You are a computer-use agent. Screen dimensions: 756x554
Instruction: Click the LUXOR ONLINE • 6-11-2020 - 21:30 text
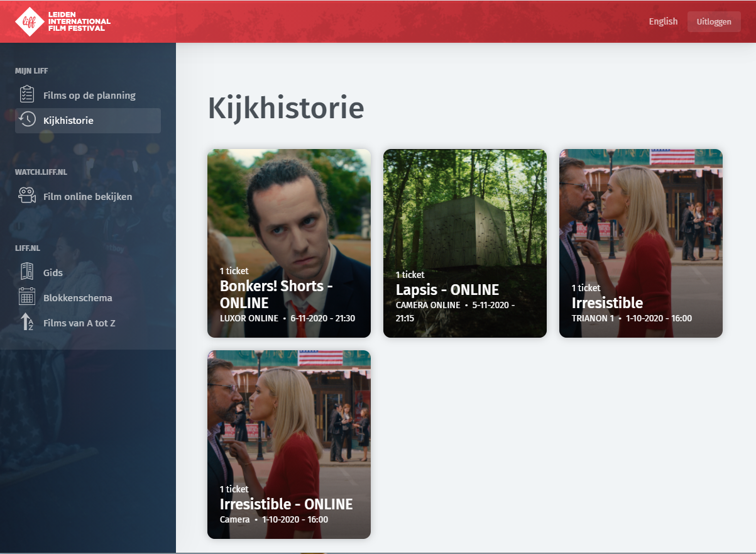point(287,318)
